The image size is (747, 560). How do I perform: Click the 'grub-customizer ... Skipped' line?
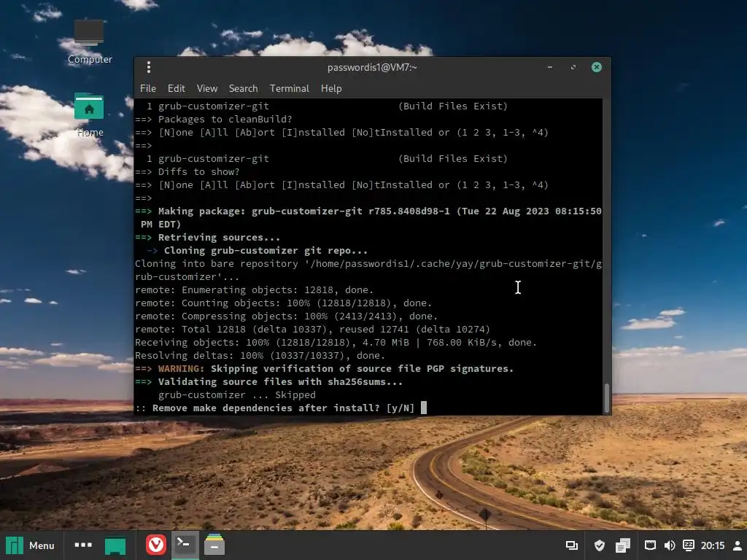click(x=237, y=394)
